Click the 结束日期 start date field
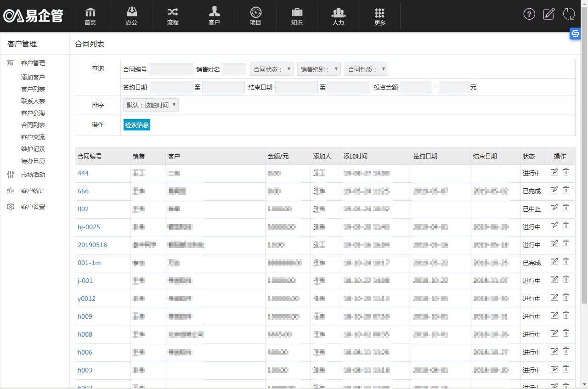Screen dimensions: 588x389 click(296, 87)
